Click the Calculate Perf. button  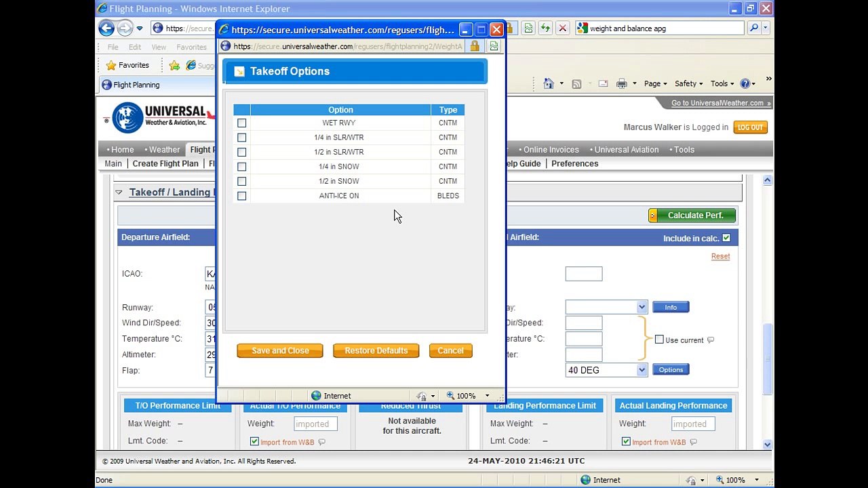click(692, 215)
